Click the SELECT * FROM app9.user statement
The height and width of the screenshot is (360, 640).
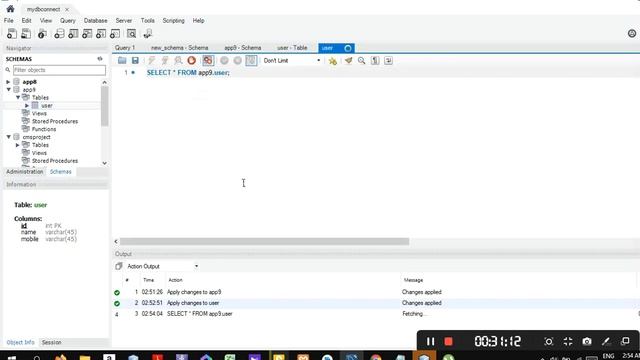[188, 73]
